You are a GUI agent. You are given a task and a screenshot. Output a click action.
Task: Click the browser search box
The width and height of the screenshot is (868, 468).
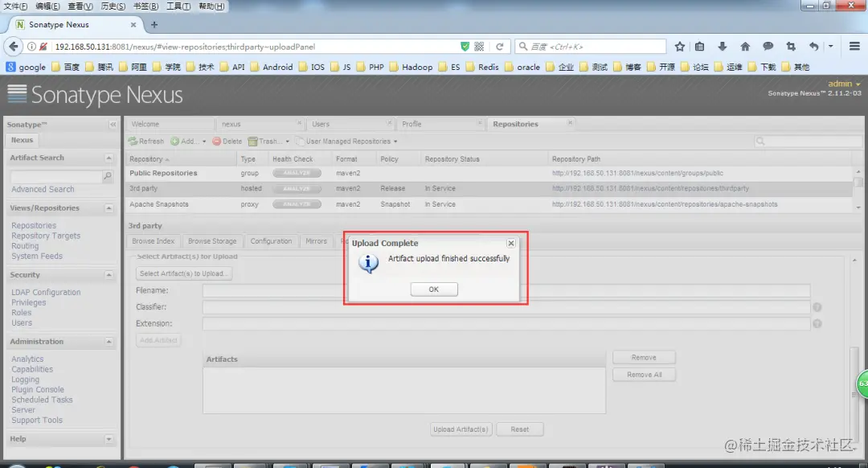point(590,47)
